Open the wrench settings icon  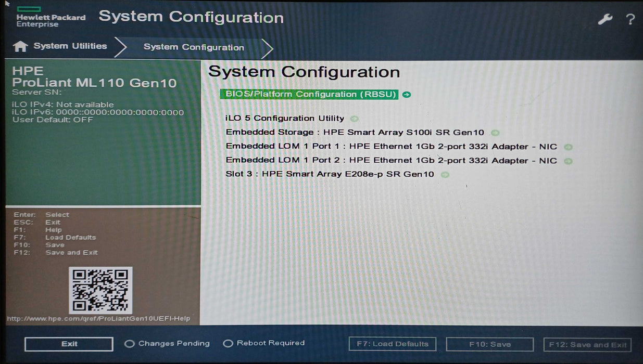[x=604, y=19]
